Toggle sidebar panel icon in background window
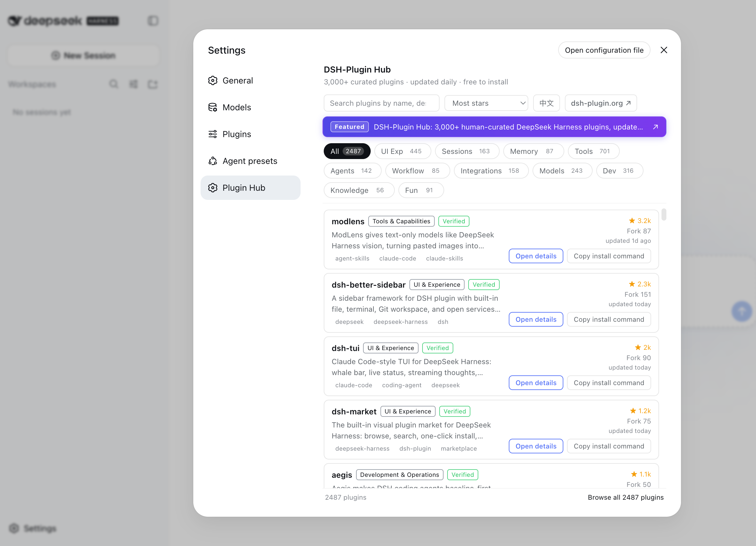The height and width of the screenshot is (546, 756). tap(153, 21)
